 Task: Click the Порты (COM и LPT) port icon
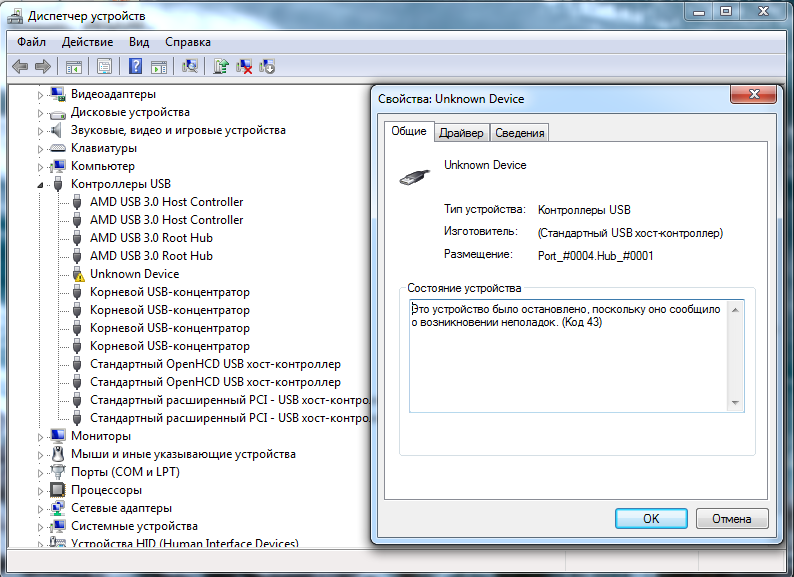pos(58,472)
